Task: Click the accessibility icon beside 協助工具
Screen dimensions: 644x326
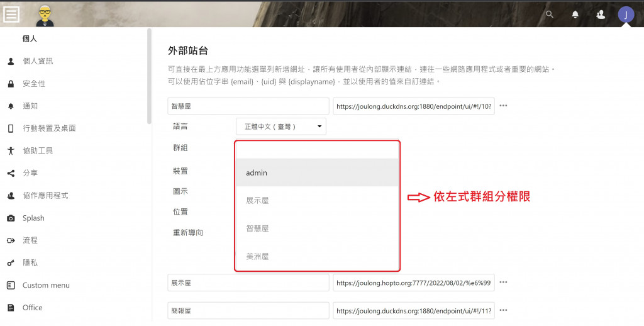Action: tap(11, 151)
